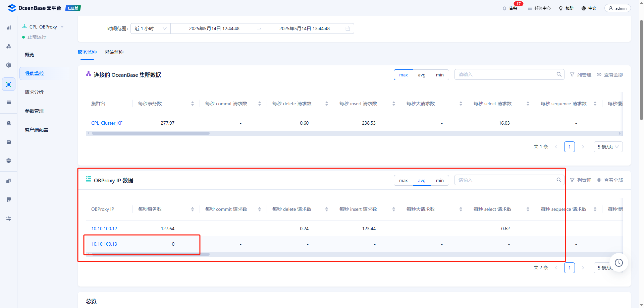
Task: Open alerts bell with 17 badge
Action: pos(510,8)
